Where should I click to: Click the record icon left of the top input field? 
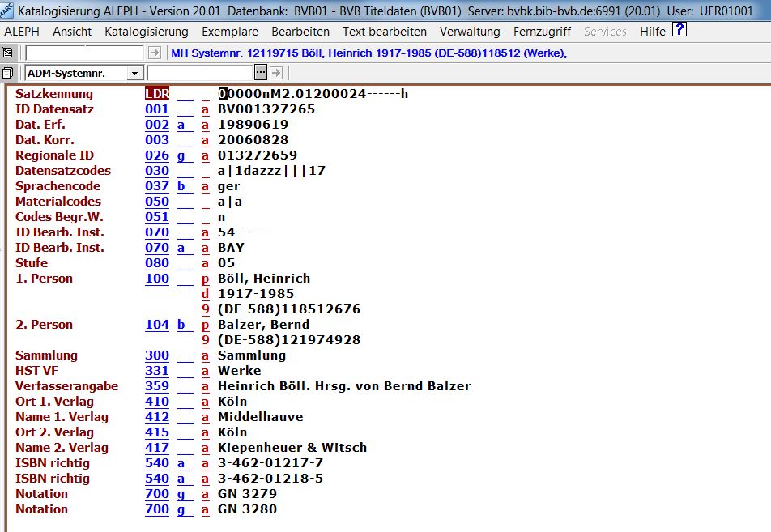pyautogui.click(x=8, y=53)
